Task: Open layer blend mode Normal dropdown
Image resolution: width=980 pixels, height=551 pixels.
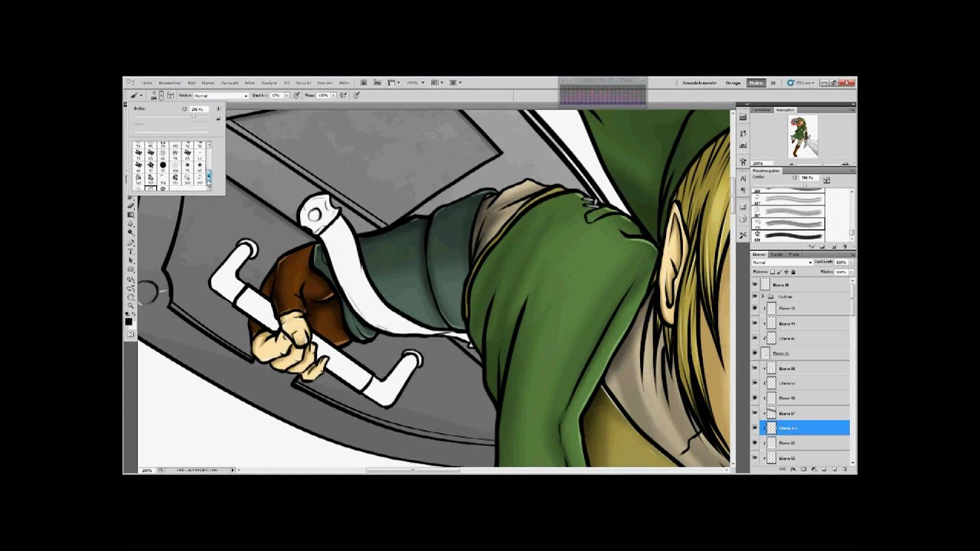Action: click(782, 262)
